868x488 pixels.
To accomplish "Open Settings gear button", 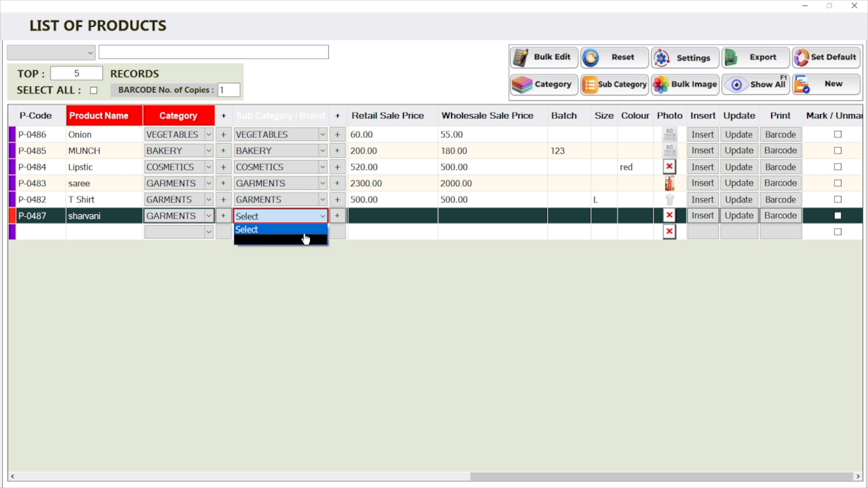I will coord(684,57).
